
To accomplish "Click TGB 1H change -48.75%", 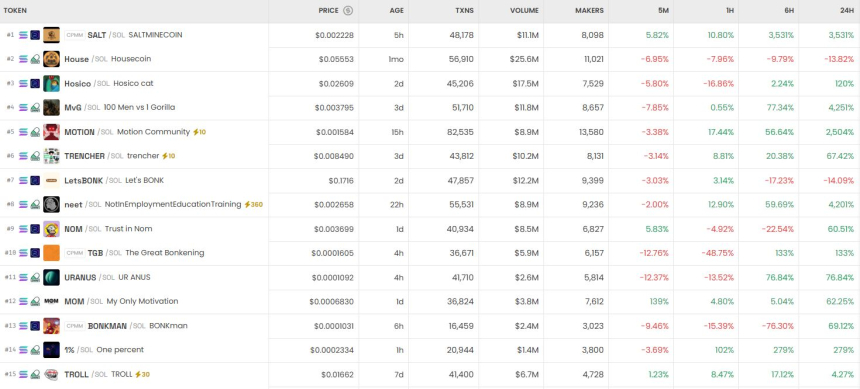I will pos(718,253).
